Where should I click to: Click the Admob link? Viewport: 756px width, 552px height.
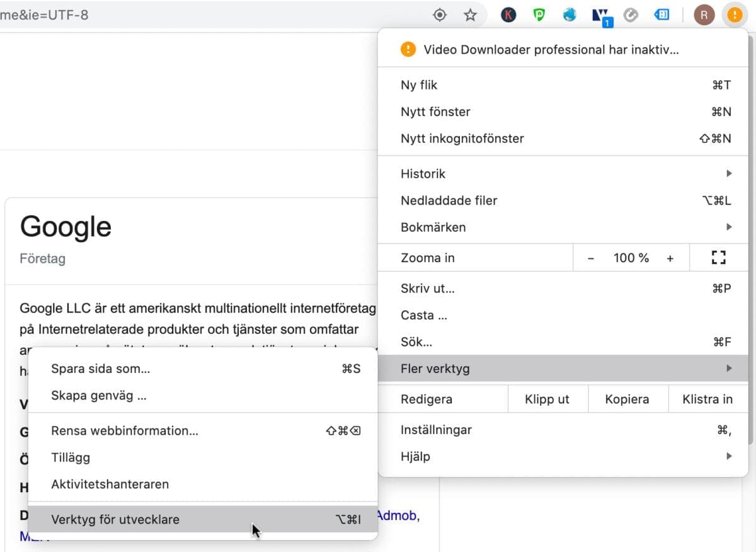click(396, 516)
